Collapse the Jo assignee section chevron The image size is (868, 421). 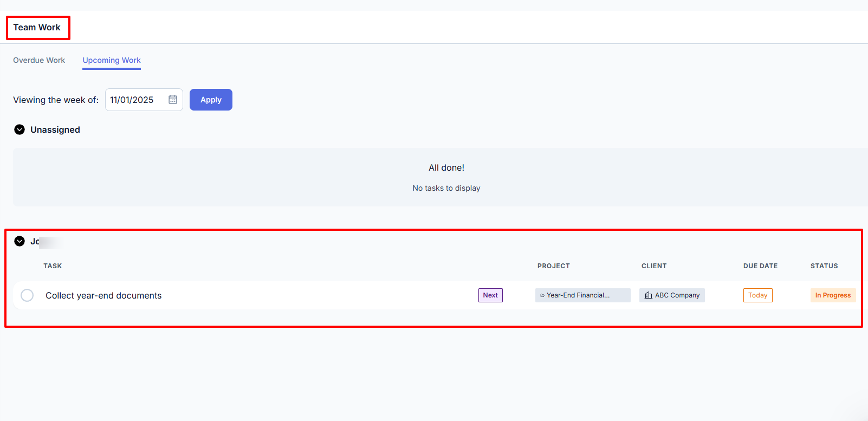point(20,241)
